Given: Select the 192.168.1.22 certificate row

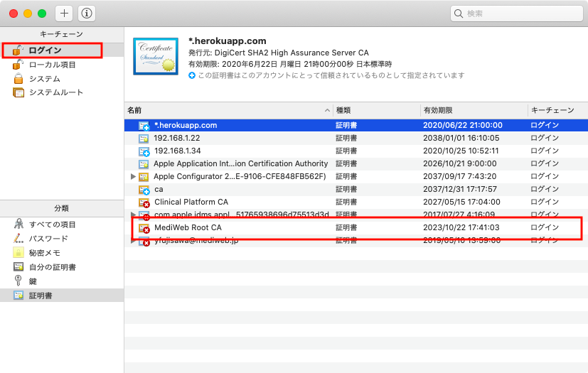Looking at the screenshot, I should pos(356,138).
